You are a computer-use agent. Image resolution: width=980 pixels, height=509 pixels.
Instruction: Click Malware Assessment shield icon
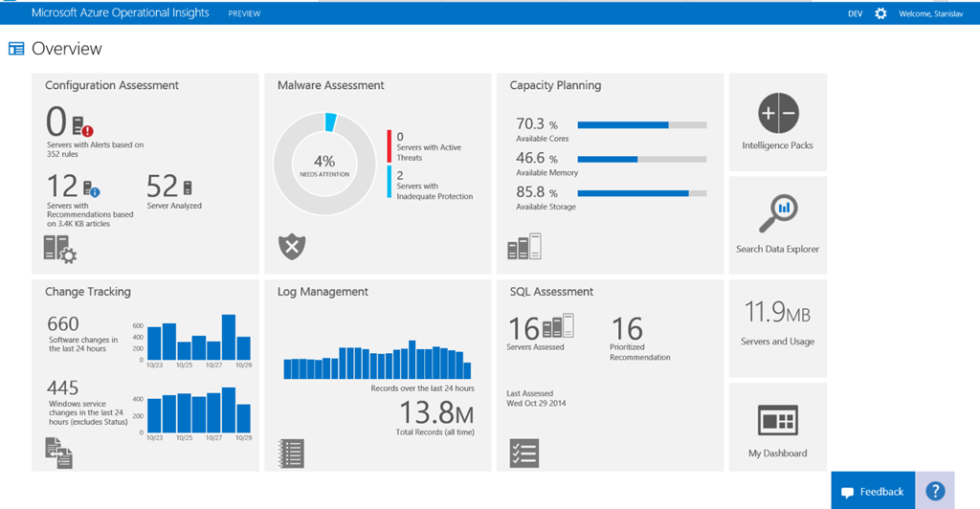click(291, 247)
